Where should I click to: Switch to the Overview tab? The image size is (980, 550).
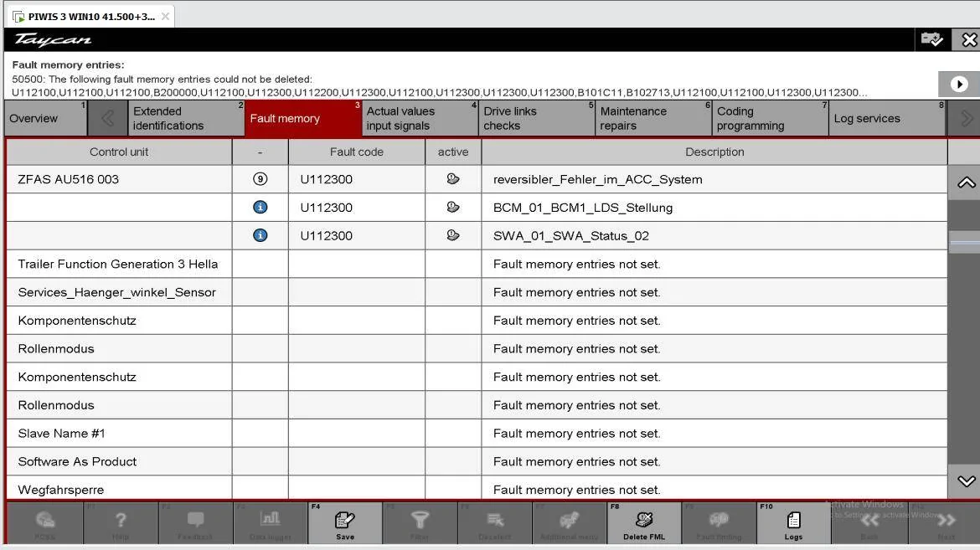(45, 118)
